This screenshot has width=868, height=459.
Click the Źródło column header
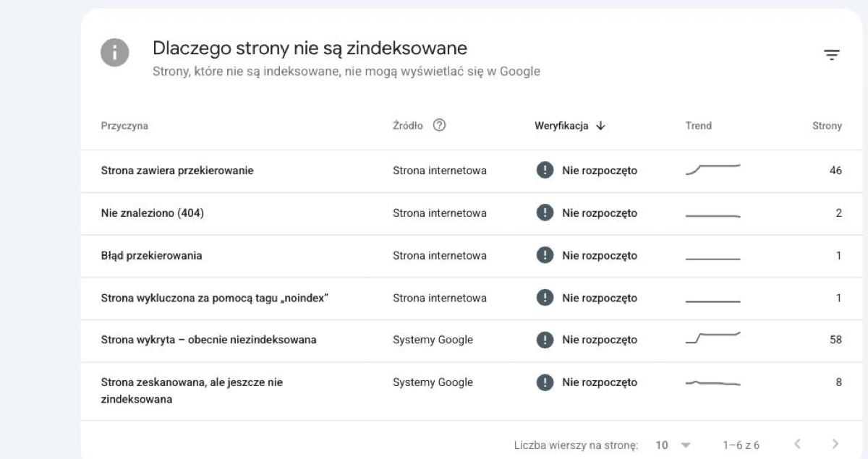(408, 126)
